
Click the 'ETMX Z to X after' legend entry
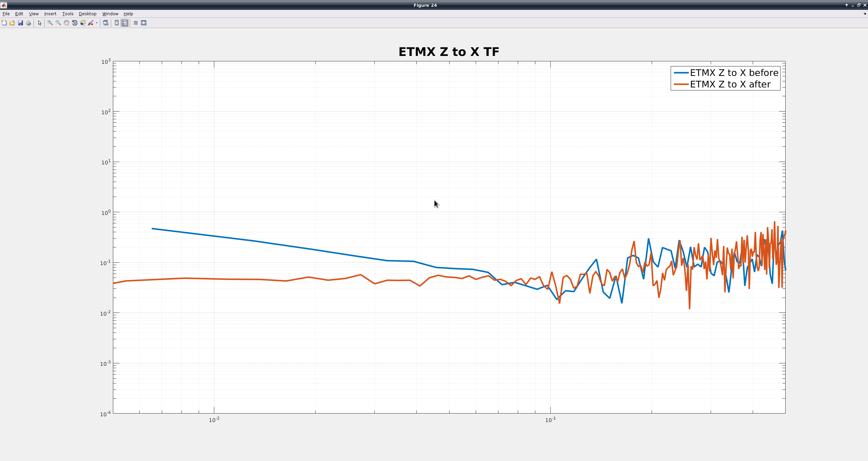click(x=730, y=84)
